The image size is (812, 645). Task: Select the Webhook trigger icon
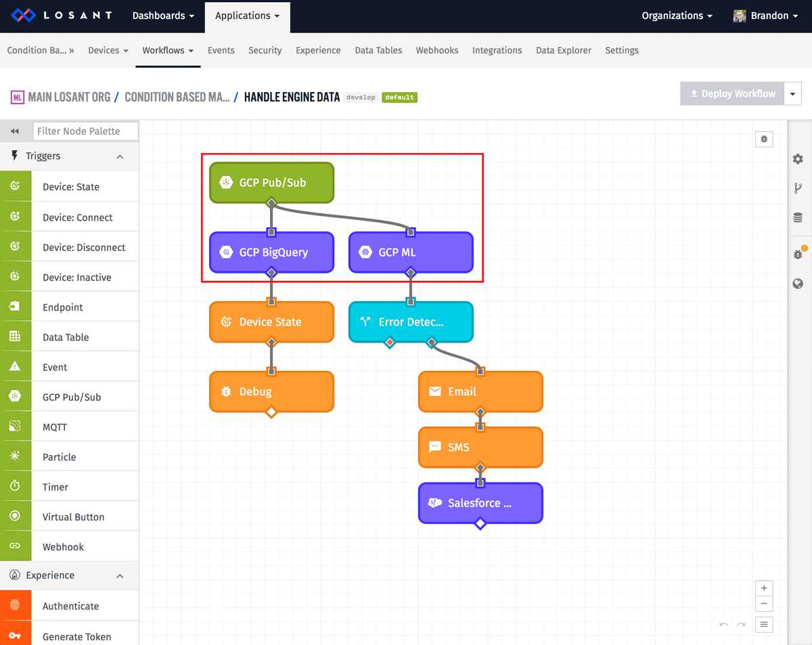(16, 546)
